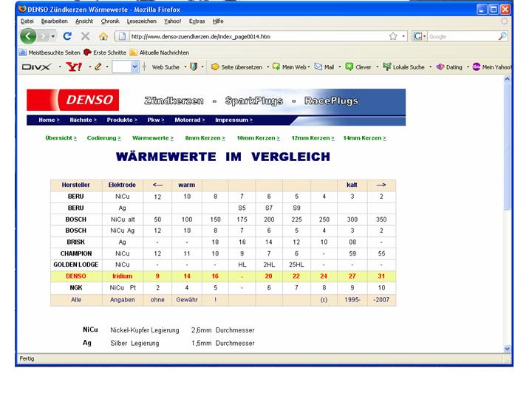Click the vertical scrollbar thumb
The width and height of the screenshot is (532, 399).
[507, 146]
